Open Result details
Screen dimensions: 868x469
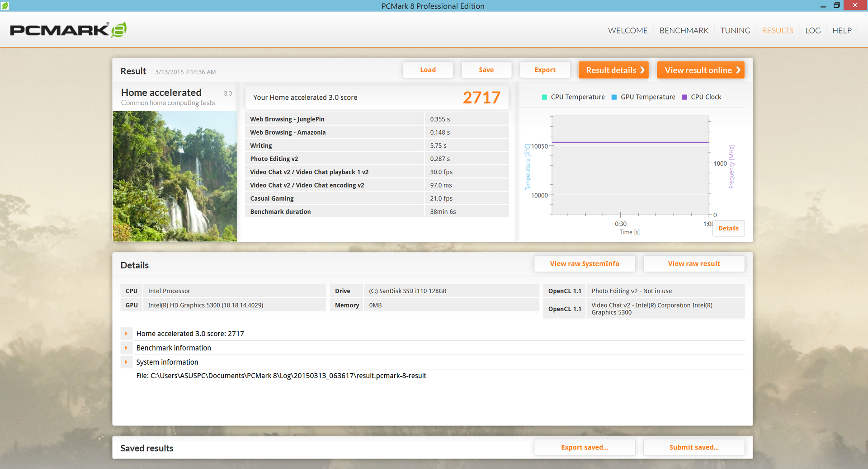point(613,70)
